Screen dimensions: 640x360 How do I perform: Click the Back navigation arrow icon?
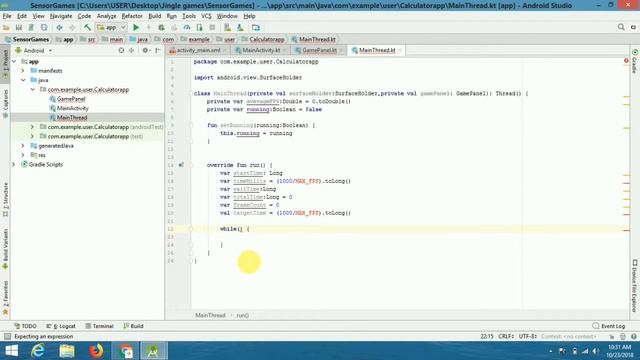coord(59,27)
